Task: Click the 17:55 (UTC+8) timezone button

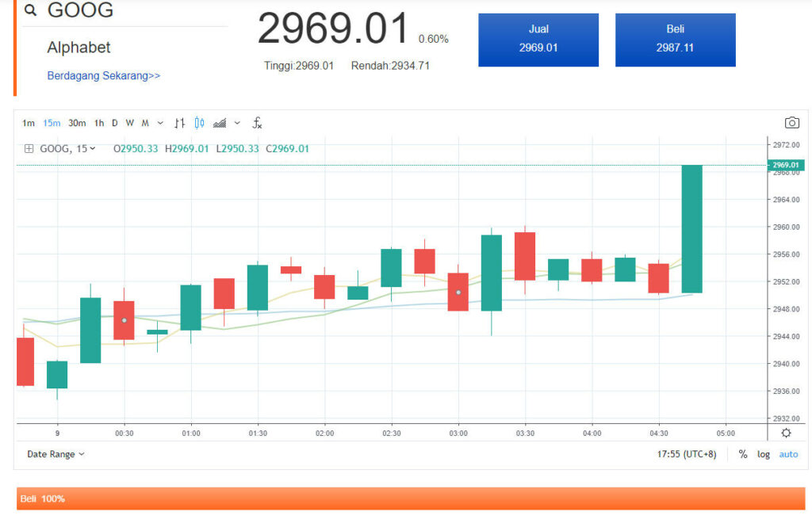Action: (687, 454)
